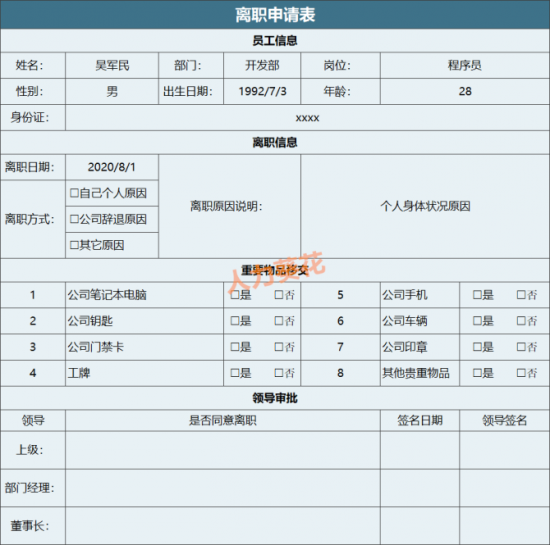Select the ID number cell xxxx
Viewport: 550px width, 545px height.
point(307,118)
